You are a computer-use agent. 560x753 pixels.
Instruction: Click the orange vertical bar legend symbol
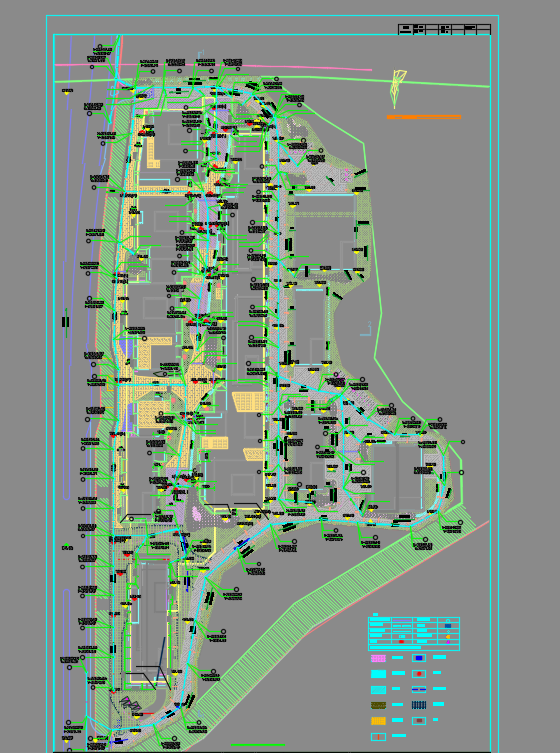click(x=378, y=737)
